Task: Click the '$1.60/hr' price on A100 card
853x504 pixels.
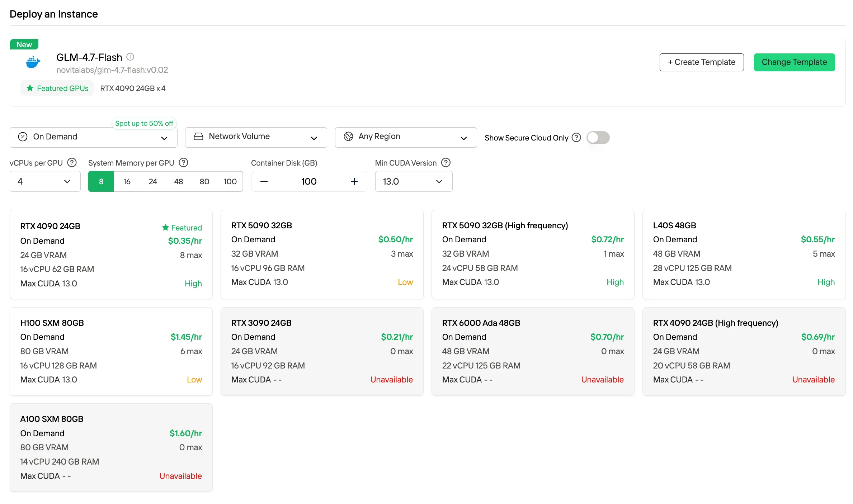Action: tap(186, 433)
